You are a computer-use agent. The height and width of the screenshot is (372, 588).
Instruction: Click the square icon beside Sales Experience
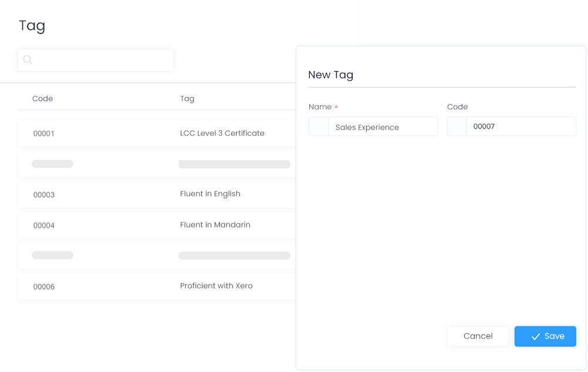(319, 126)
